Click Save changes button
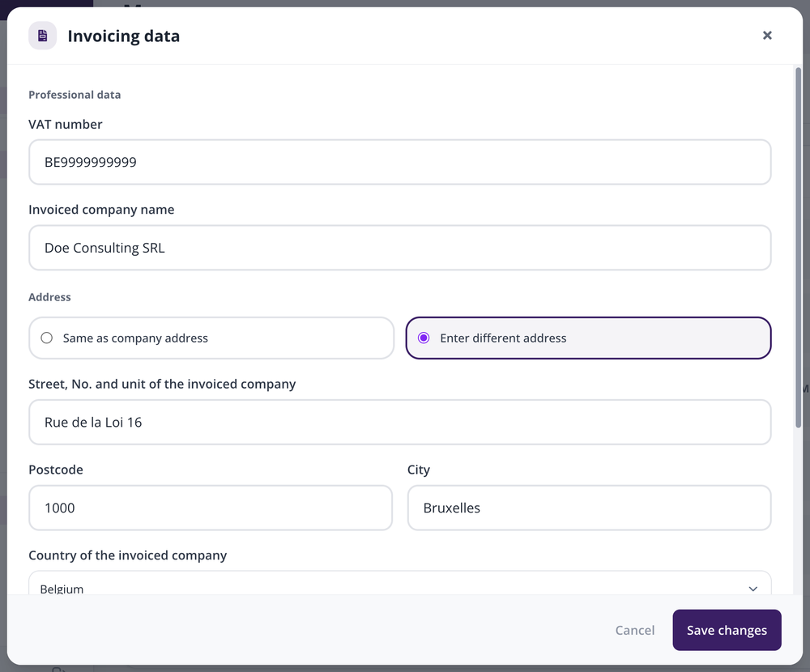The height and width of the screenshot is (672, 810). 727,630
